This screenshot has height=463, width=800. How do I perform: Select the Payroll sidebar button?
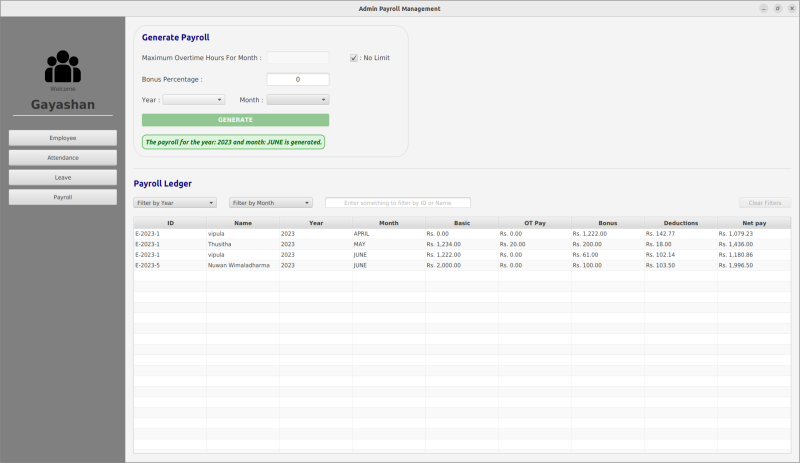point(63,197)
